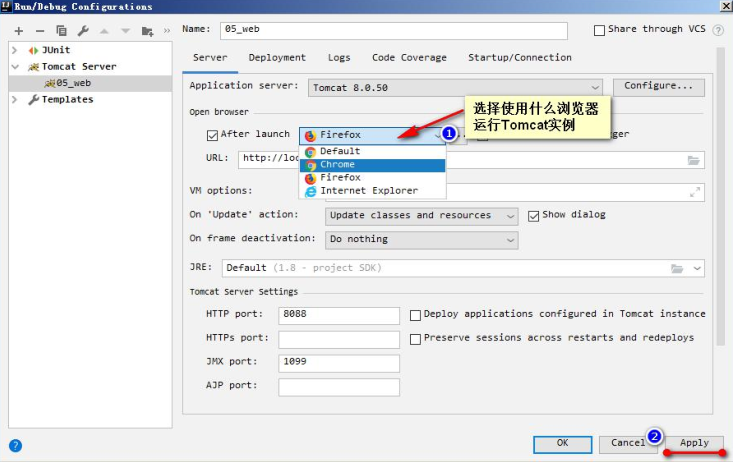The image size is (733, 462).
Task: Create new folder icon in toolbar
Action: 147,31
